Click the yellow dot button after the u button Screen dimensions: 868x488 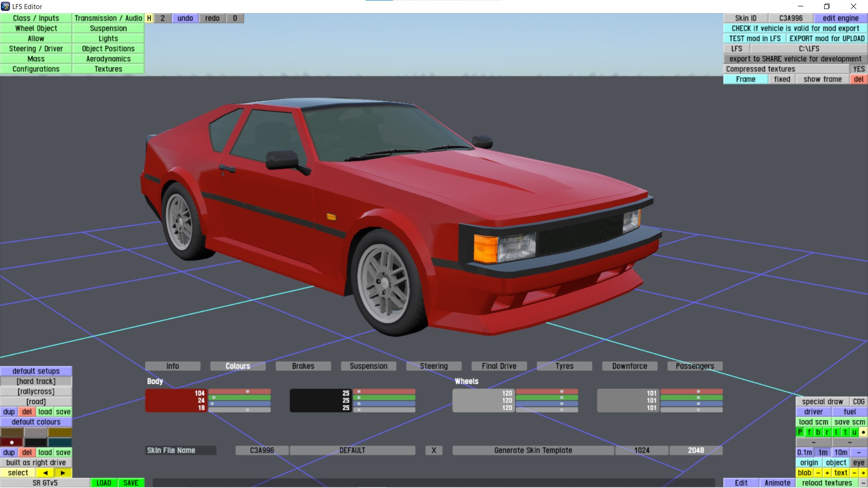(863, 432)
